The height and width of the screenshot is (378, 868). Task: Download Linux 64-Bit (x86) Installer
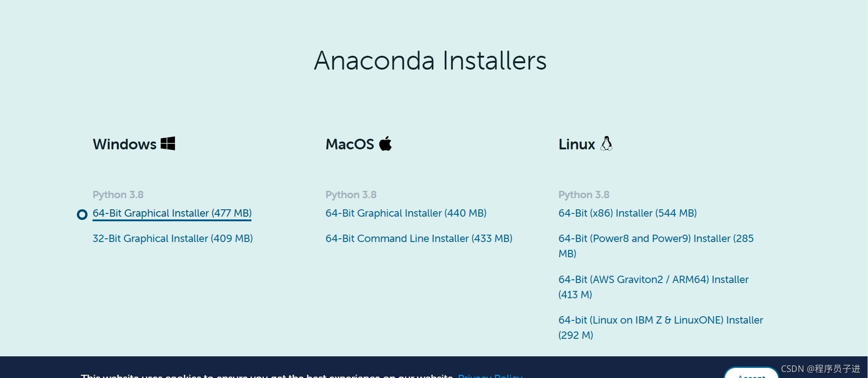pos(628,213)
